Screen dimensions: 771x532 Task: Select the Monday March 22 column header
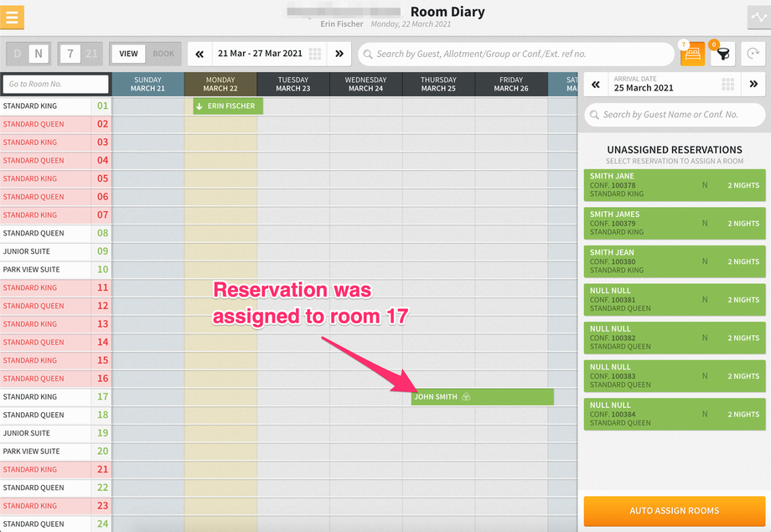click(220, 84)
